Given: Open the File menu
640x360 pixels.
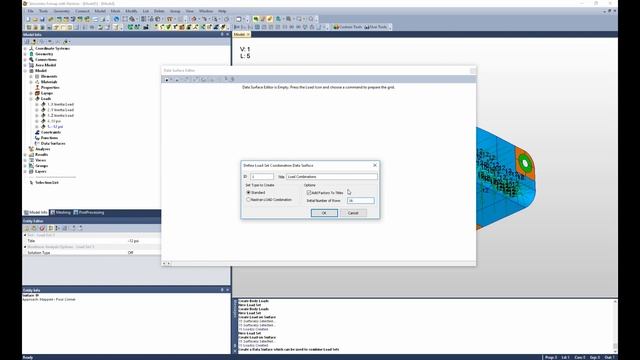Looking at the screenshot, I should click(31, 11).
